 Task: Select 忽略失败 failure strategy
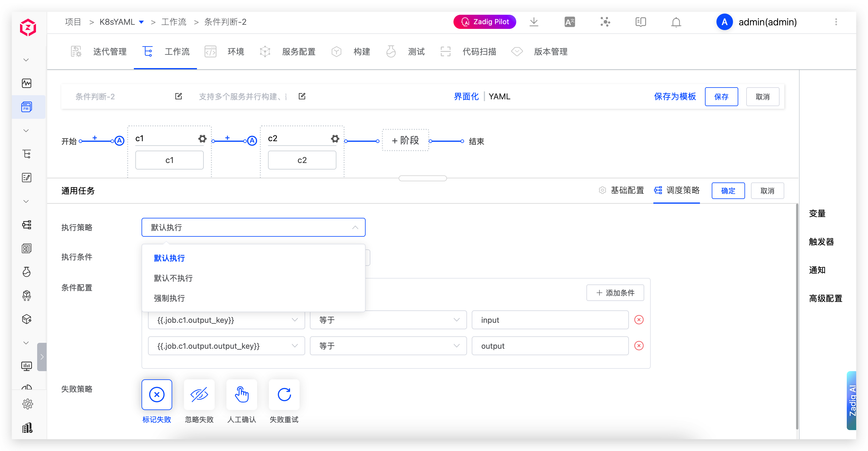(x=199, y=394)
